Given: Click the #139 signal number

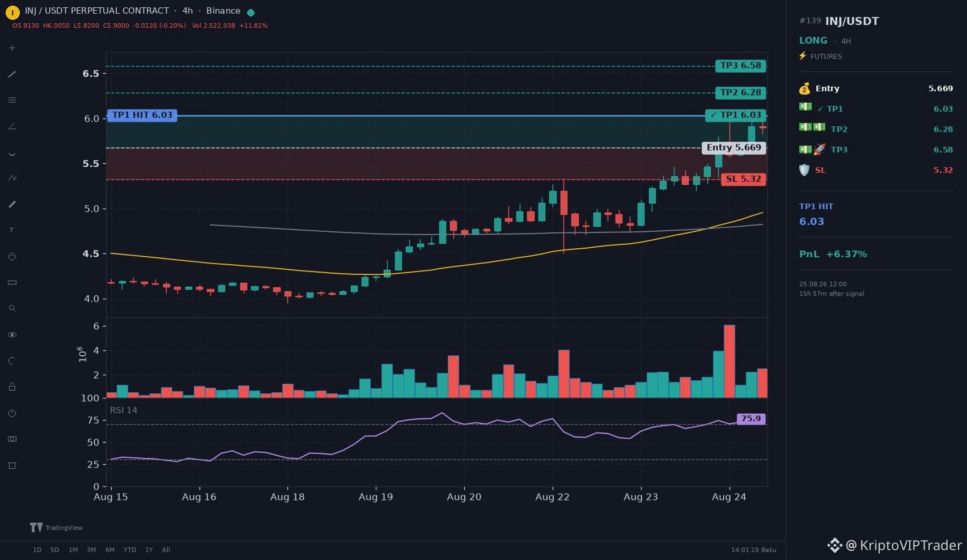Looking at the screenshot, I should pyautogui.click(x=810, y=21).
